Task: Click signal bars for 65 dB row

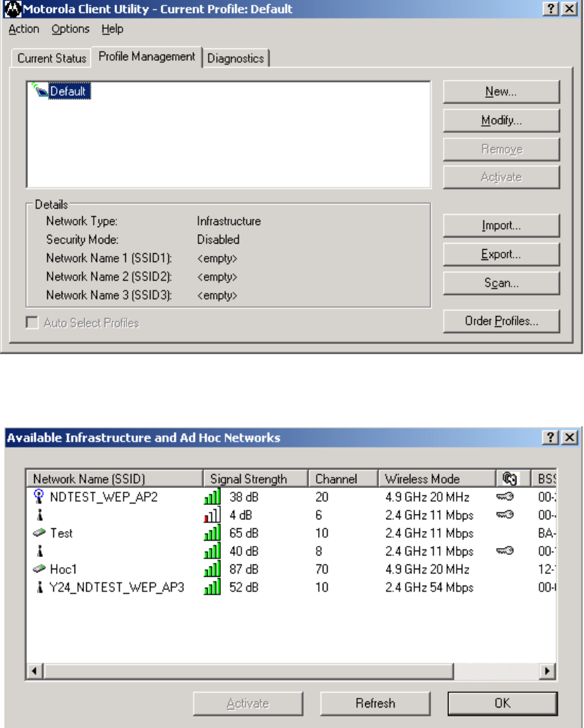Action: pyautogui.click(x=212, y=533)
